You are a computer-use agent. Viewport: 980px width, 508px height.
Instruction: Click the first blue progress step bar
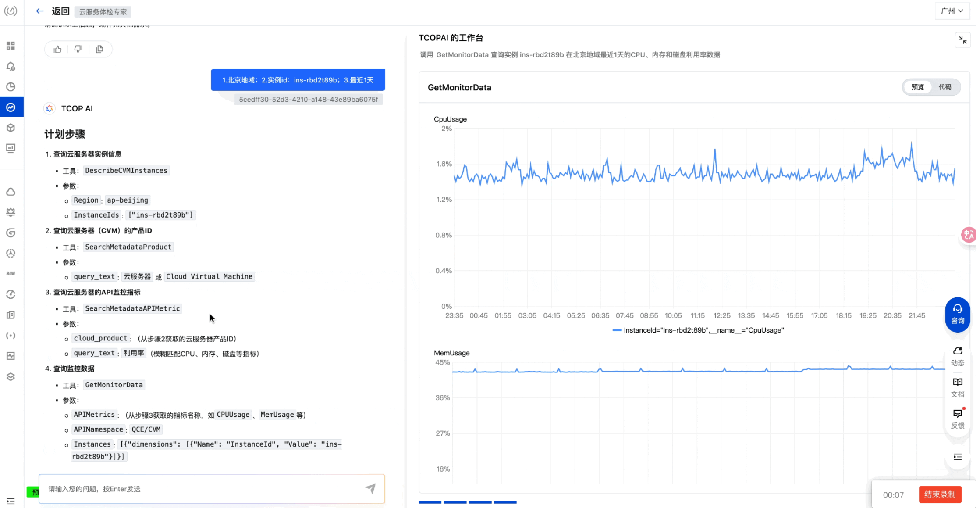[430, 502]
